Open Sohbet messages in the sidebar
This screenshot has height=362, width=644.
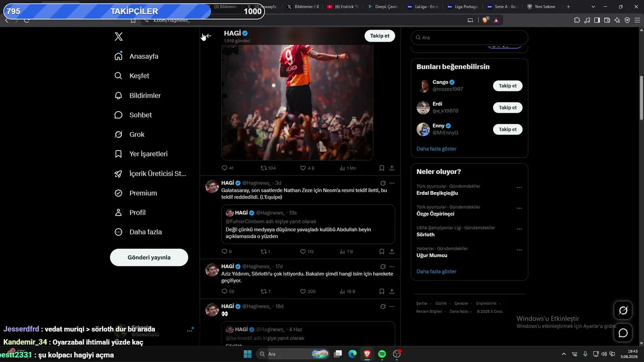tap(133, 115)
